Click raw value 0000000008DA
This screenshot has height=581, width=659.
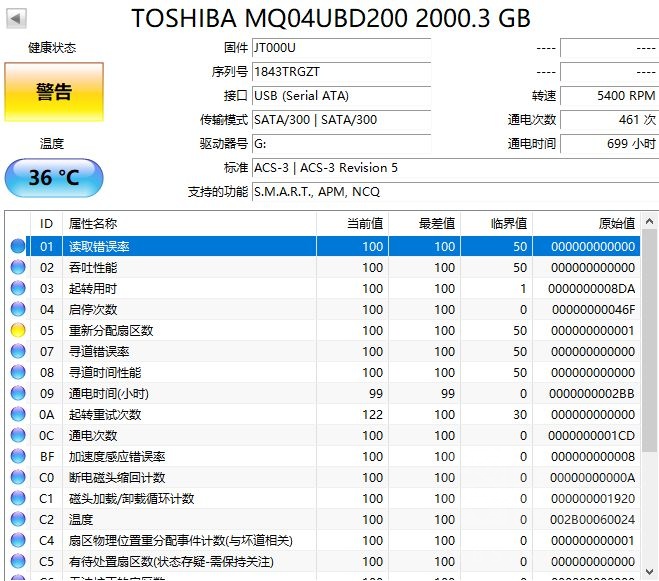[x=591, y=289]
